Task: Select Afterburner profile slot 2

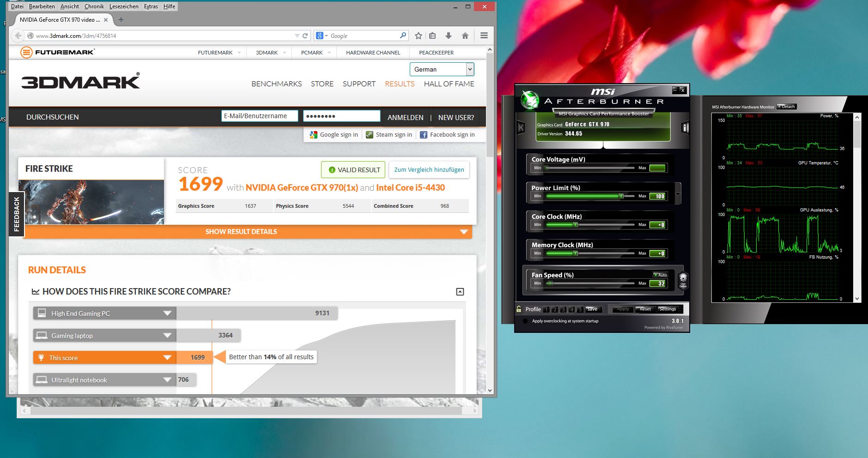Action: tap(555, 309)
